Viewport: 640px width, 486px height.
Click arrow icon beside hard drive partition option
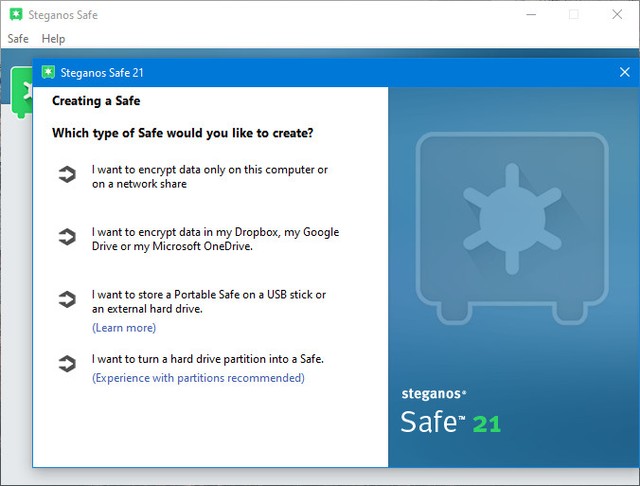point(67,364)
